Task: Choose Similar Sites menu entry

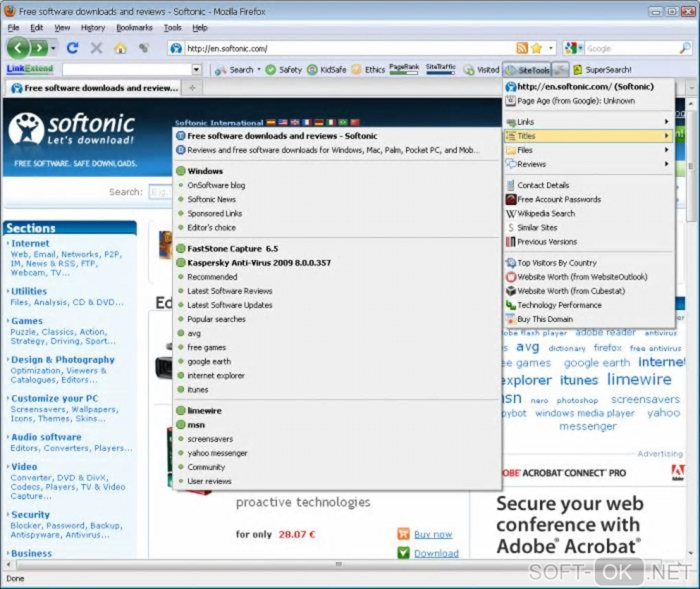Action: click(588, 227)
